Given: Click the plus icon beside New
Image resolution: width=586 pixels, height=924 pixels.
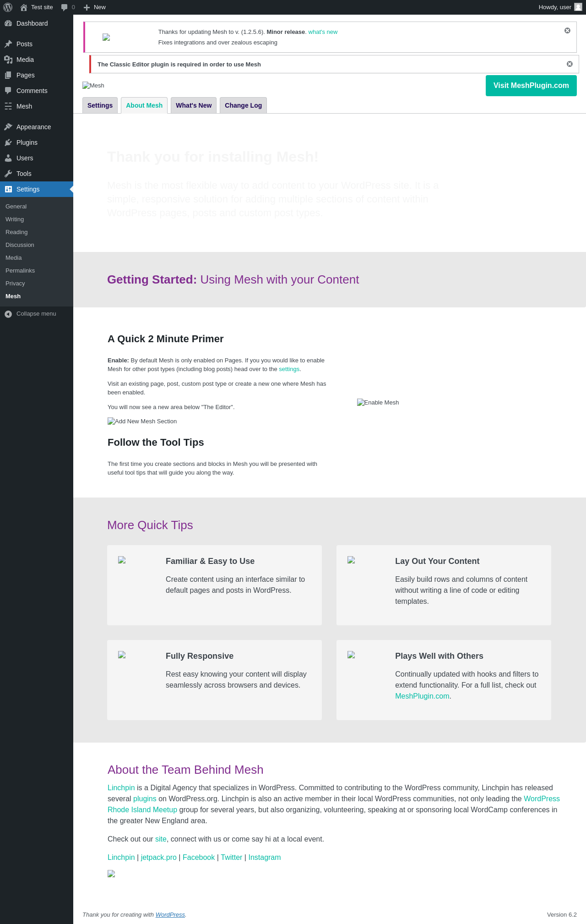Looking at the screenshot, I should [x=87, y=7].
